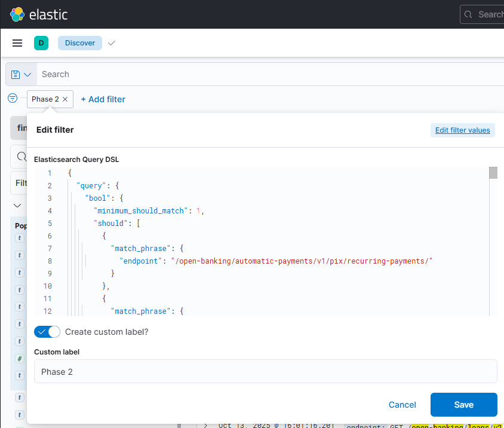Save the edited filter
The height and width of the screenshot is (428, 504).
[463, 405]
